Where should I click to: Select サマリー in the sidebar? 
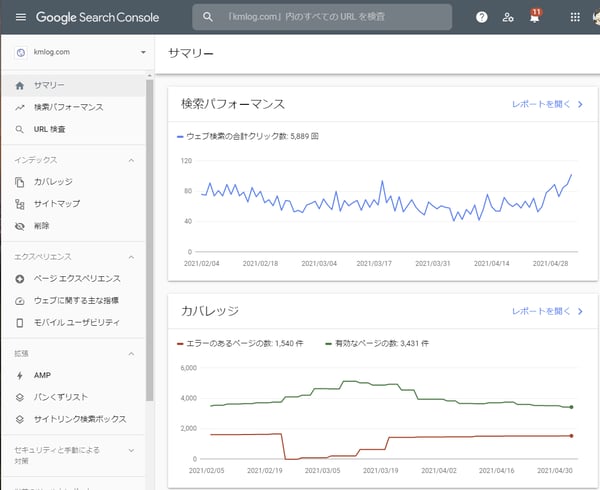(x=73, y=85)
